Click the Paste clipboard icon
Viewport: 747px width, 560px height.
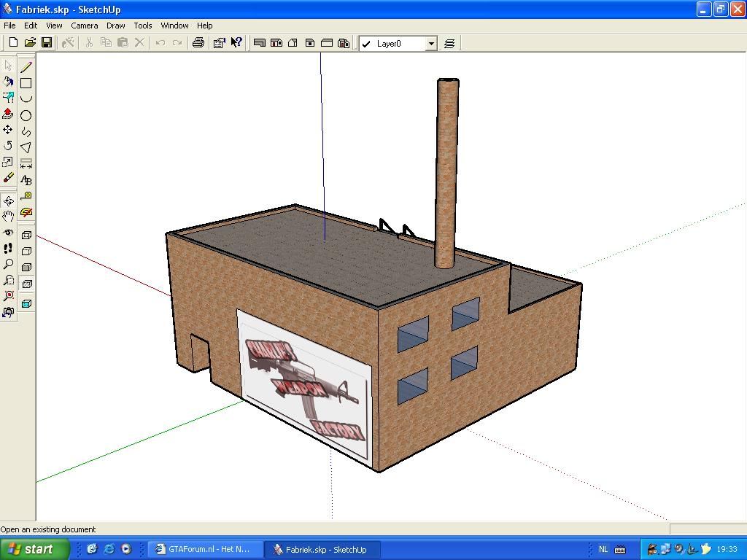(x=123, y=43)
